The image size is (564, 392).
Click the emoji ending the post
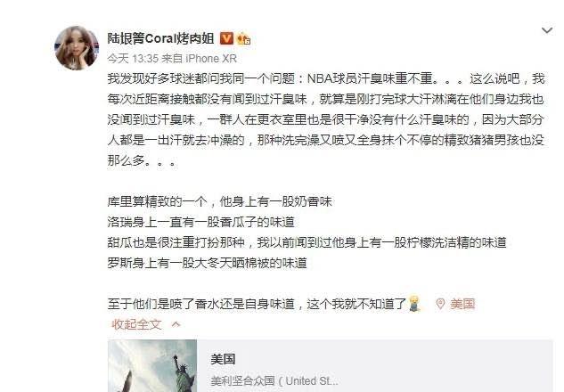(x=414, y=304)
